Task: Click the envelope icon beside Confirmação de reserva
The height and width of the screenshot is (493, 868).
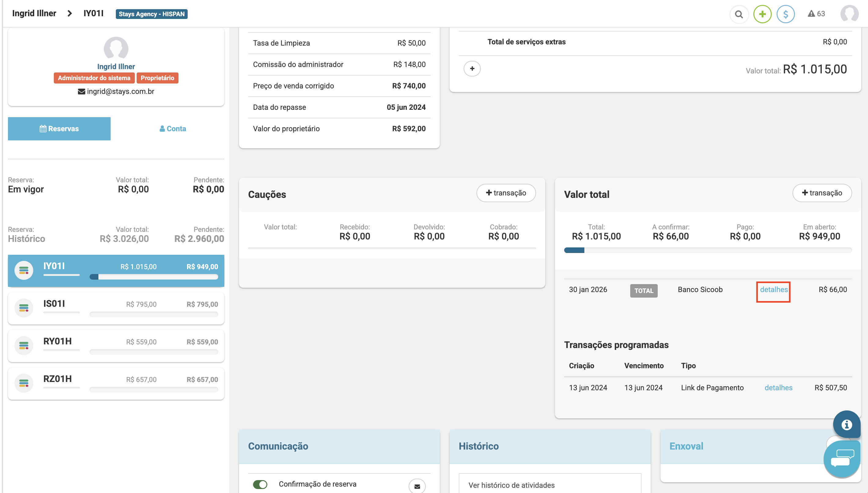Action: [417, 486]
